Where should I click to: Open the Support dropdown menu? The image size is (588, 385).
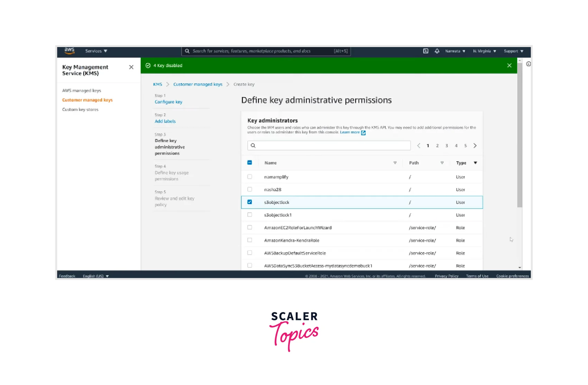513,51
